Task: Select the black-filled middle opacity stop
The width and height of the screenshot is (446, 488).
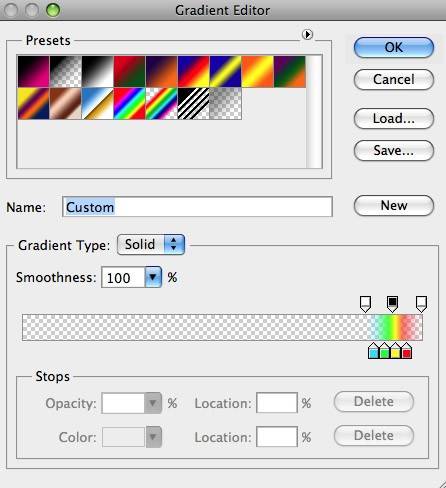Action: click(x=392, y=304)
